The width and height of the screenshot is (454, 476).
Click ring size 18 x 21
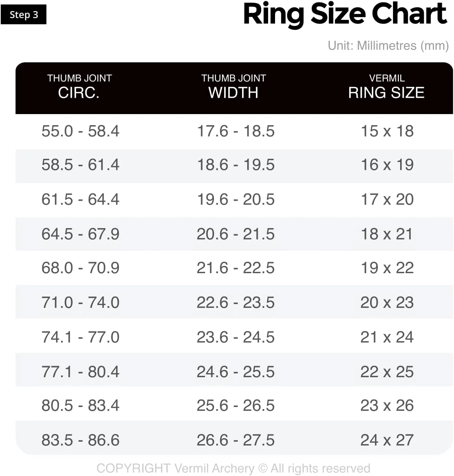[x=387, y=234]
